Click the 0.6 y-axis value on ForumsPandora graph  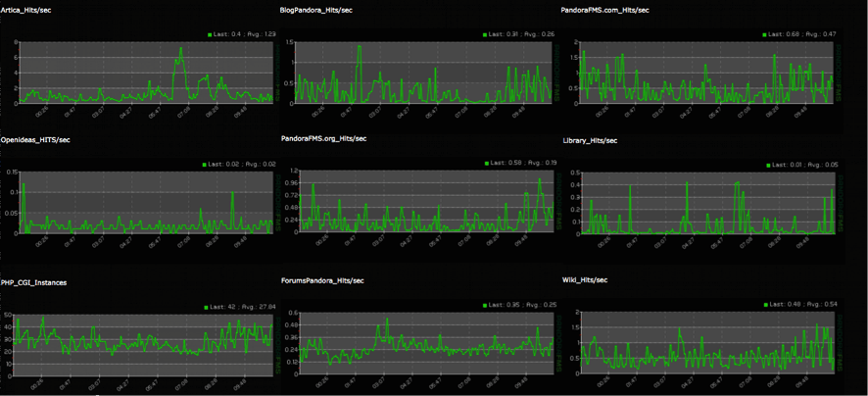(x=292, y=313)
